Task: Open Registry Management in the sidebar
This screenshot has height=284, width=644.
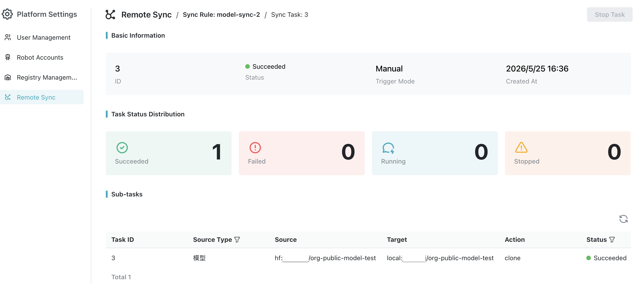Action: tap(42, 77)
